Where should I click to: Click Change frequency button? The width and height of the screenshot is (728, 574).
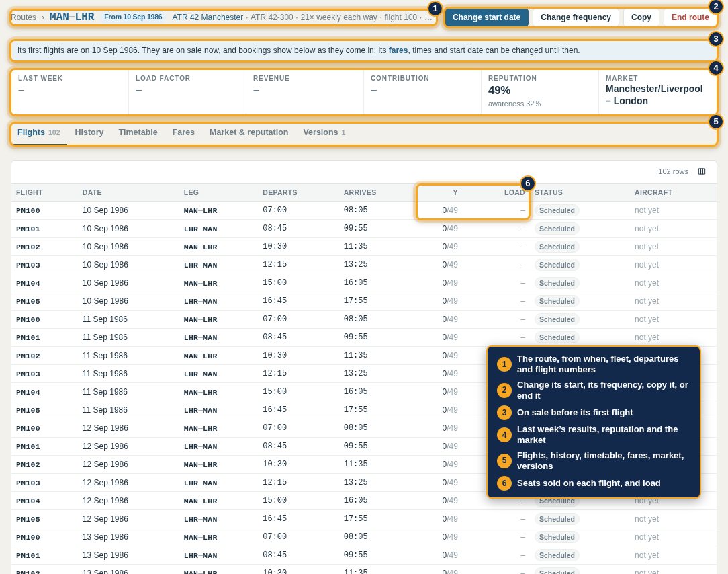pos(576,17)
